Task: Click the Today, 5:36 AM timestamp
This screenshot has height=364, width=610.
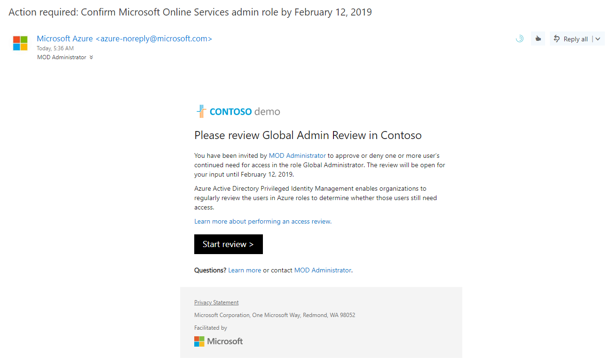Action: coord(55,48)
